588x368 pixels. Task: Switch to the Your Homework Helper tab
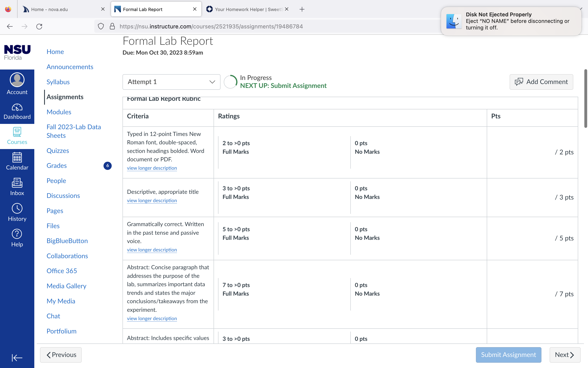point(248,9)
